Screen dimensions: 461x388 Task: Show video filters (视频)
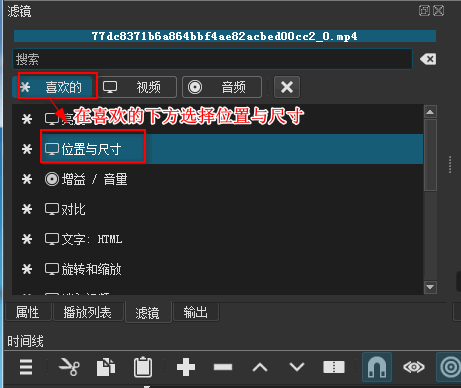click(137, 87)
